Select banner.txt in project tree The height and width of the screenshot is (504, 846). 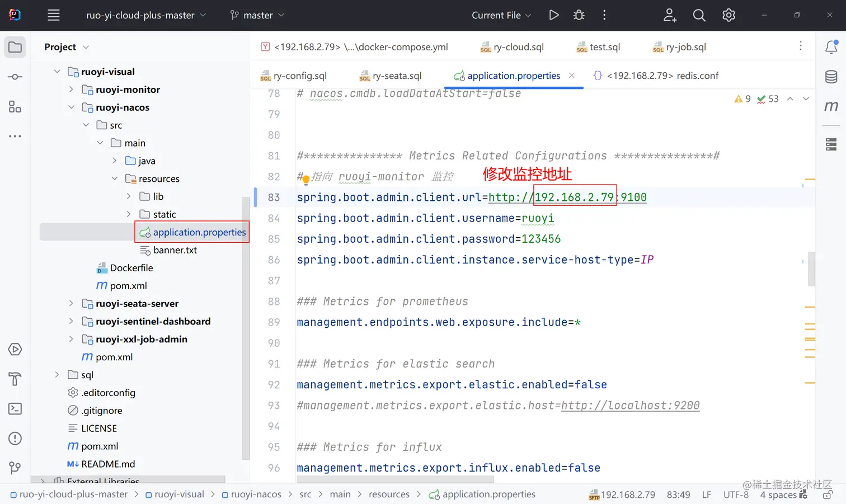168,250
